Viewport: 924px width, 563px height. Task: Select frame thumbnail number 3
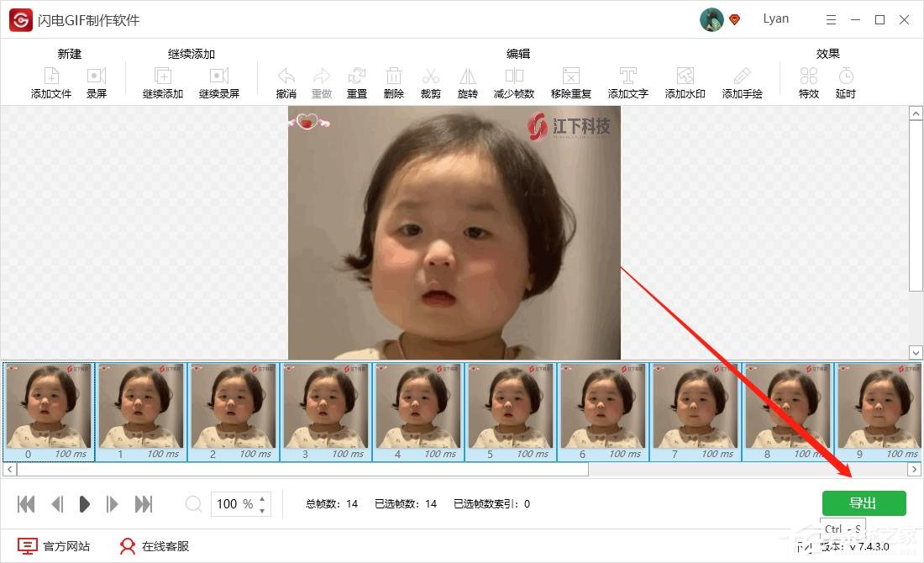click(x=326, y=411)
